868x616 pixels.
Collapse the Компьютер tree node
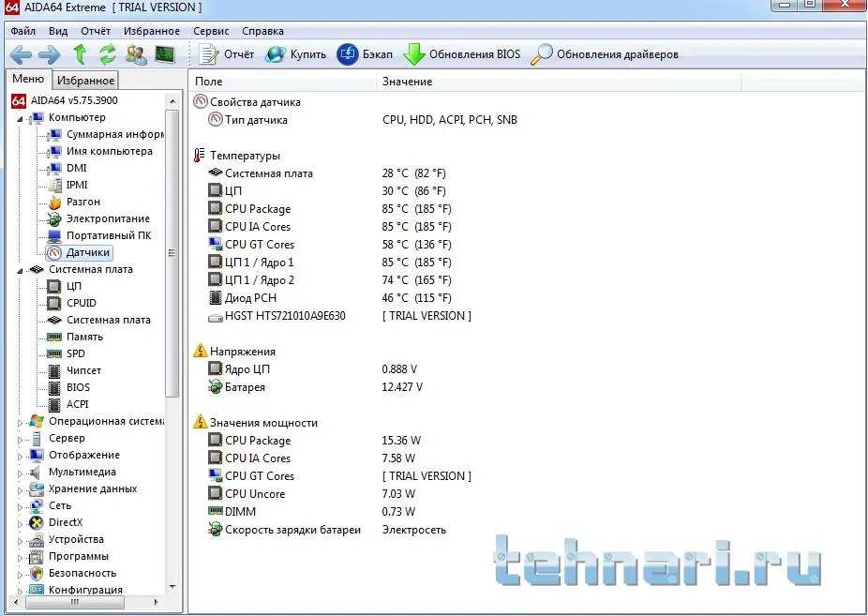tap(20, 118)
